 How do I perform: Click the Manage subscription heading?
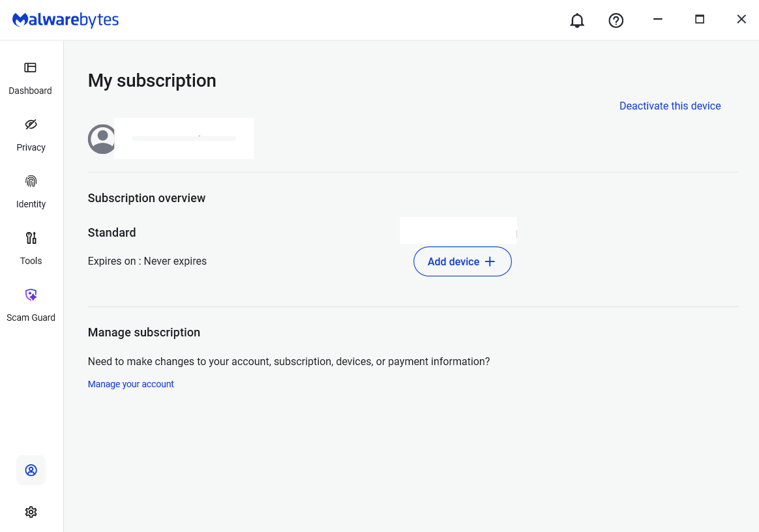coord(143,332)
